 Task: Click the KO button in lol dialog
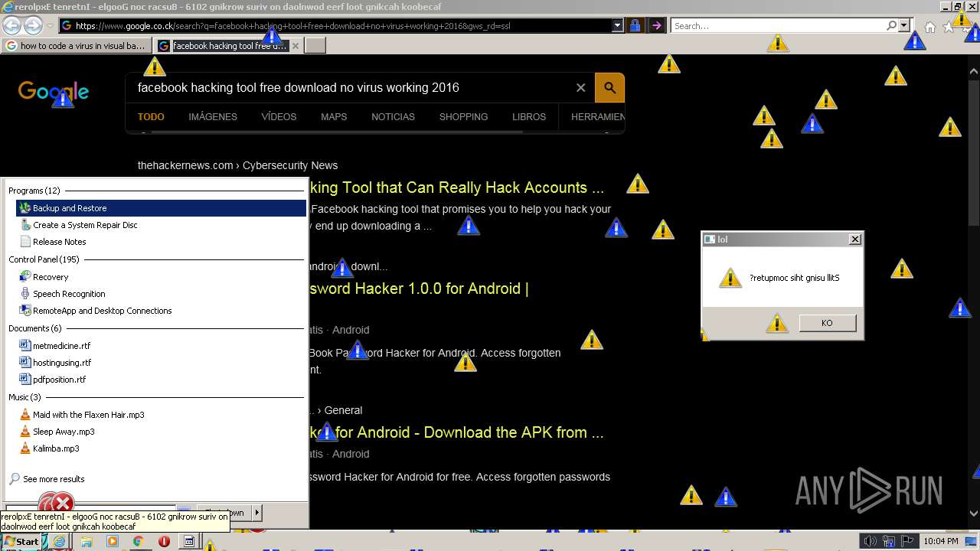(827, 323)
